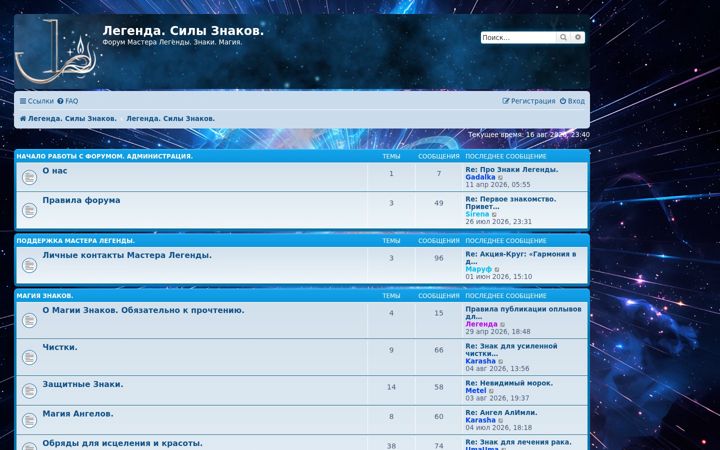Open last post 'Re: Знак для лечения рака.'
The image size is (720, 450).
[x=518, y=442]
